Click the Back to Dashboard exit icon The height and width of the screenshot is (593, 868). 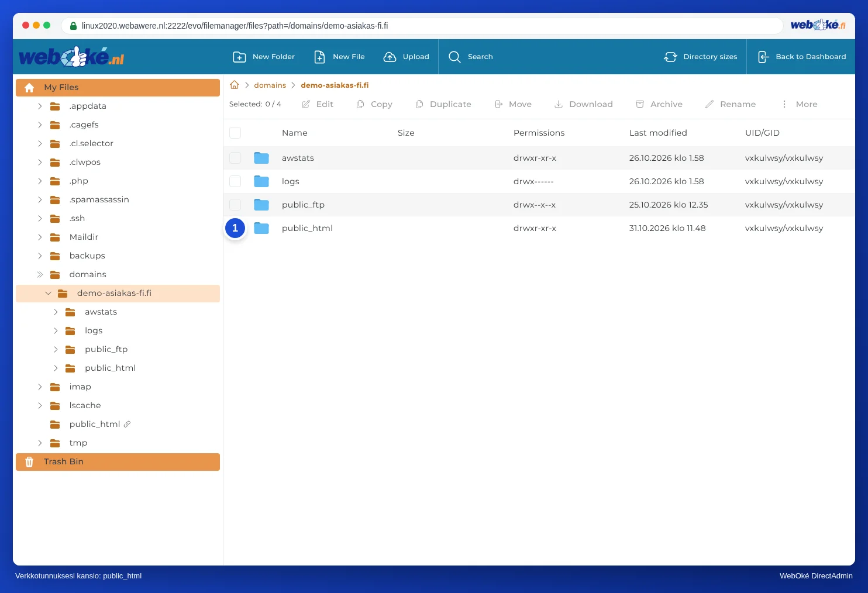(x=763, y=57)
